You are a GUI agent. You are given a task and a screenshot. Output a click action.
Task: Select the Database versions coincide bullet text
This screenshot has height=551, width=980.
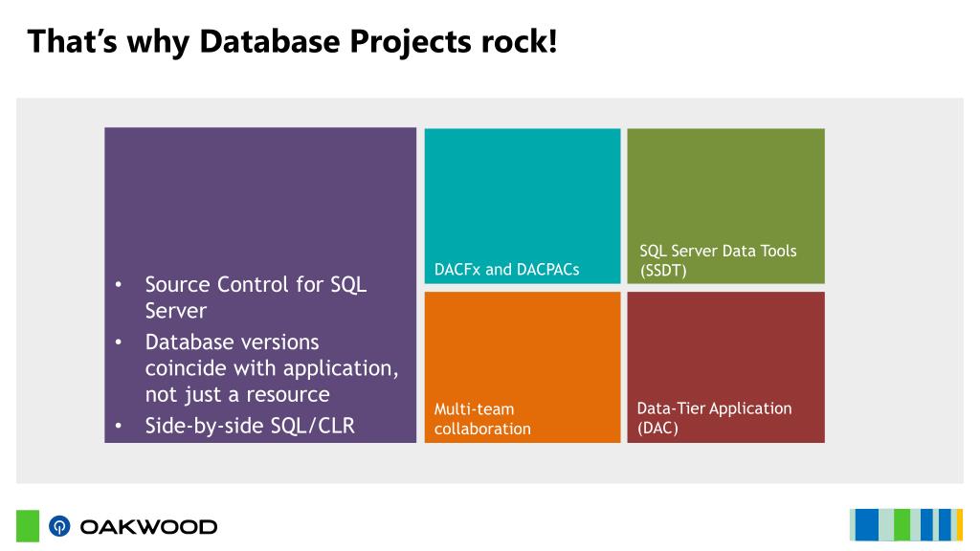[271, 368]
